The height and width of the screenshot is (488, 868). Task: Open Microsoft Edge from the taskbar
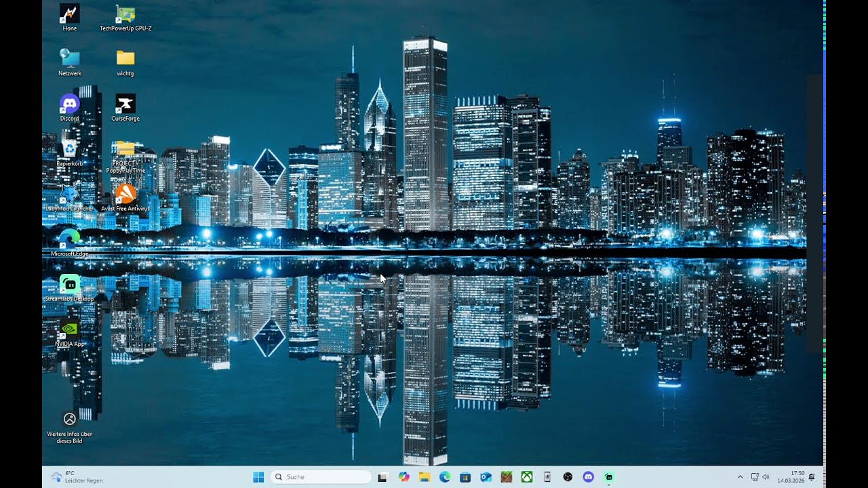coord(445,477)
